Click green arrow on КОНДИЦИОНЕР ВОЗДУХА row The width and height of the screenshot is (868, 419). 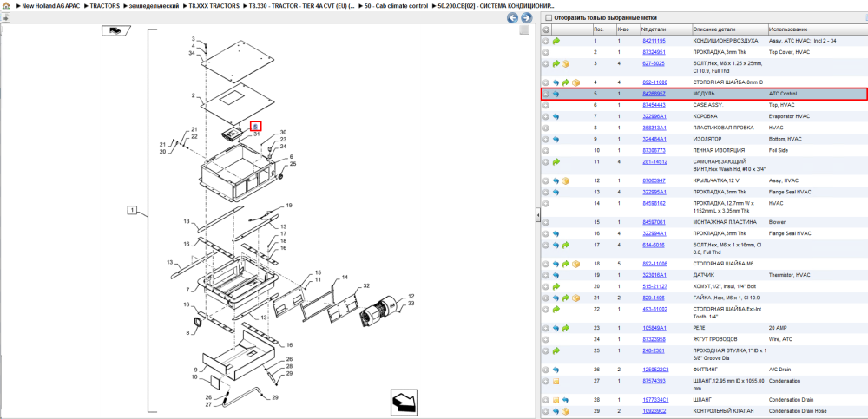pos(556,41)
